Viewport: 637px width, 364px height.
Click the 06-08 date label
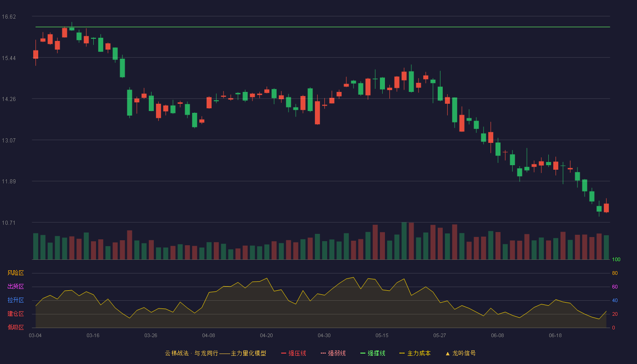(497, 335)
